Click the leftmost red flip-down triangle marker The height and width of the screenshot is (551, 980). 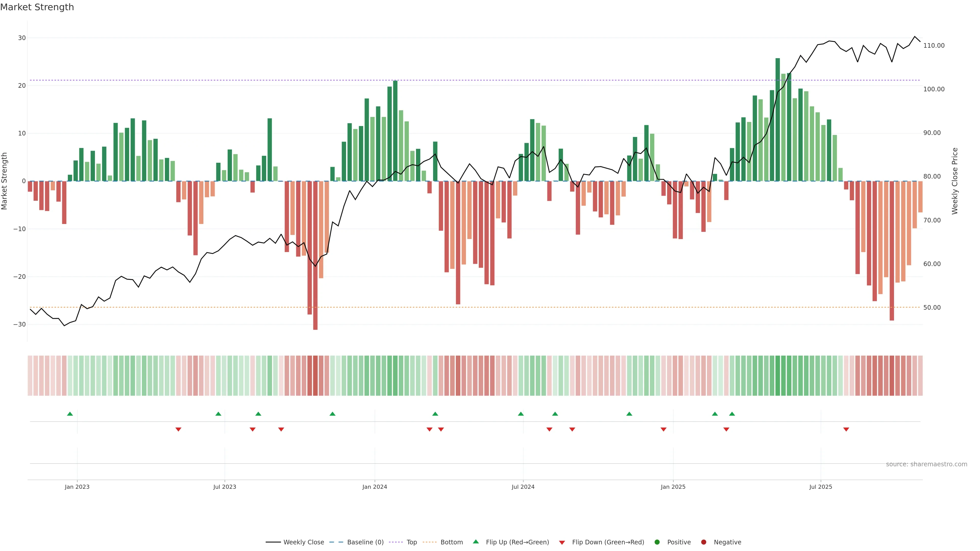tap(178, 429)
